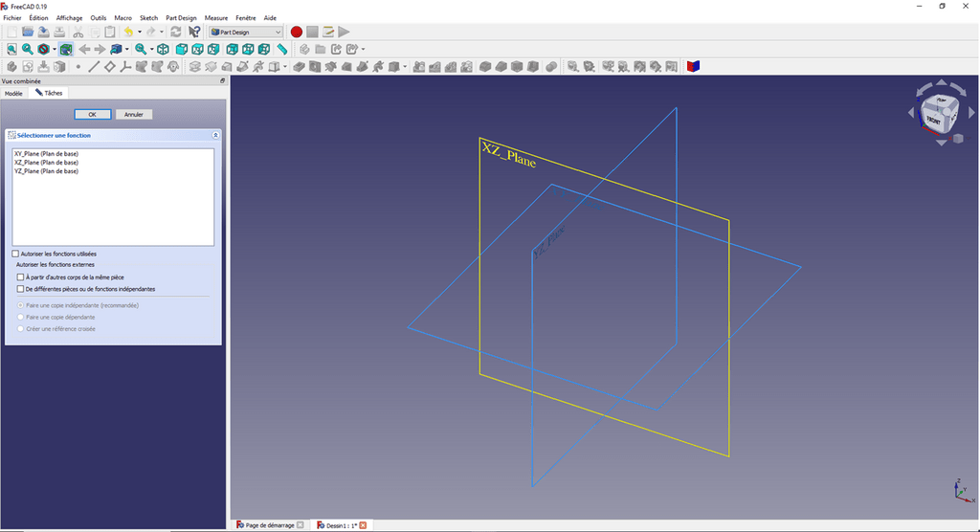
Task: Close the Page de démarrage tab
Action: point(301,525)
